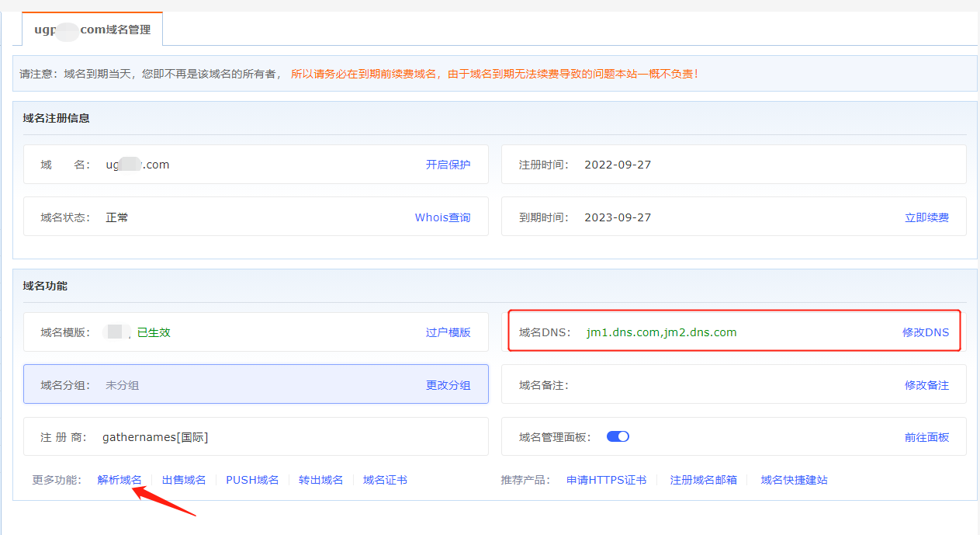
Task: Click 申请HTTPS证书 link
Action: [606, 480]
